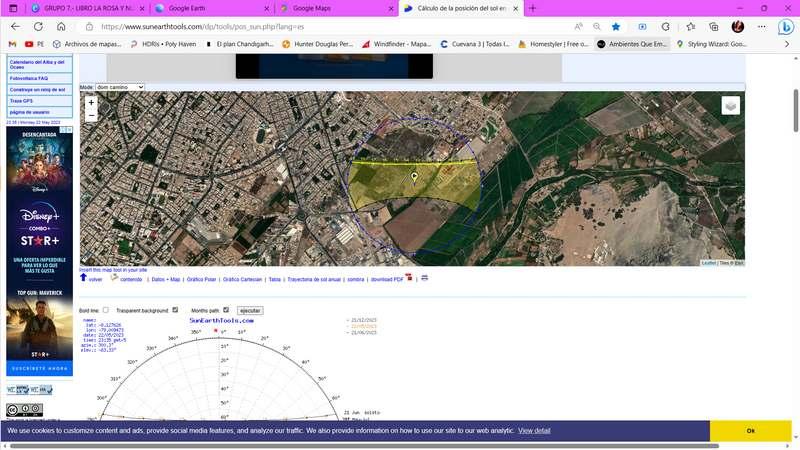Open the Homestyler bookmark

[x=554, y=44]
